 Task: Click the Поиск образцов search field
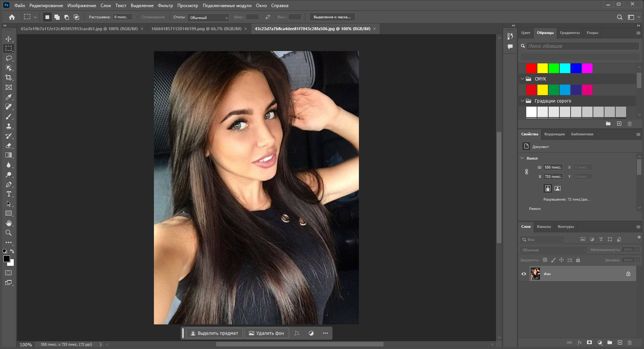pos(583,46)
